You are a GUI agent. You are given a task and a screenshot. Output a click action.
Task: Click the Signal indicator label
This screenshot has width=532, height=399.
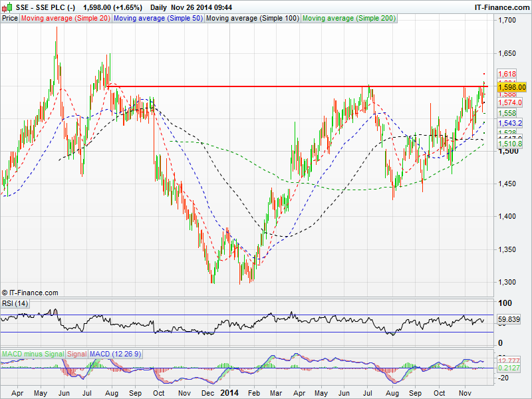(77, 352)
